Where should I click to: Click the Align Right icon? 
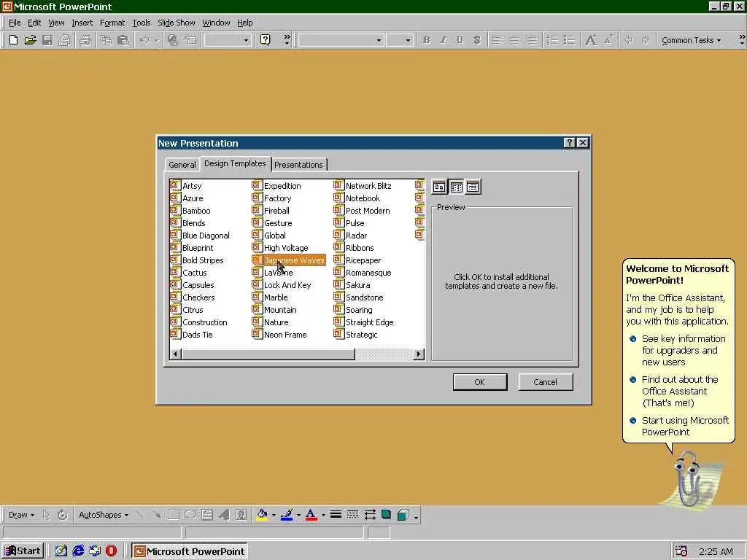click(531, 40)
